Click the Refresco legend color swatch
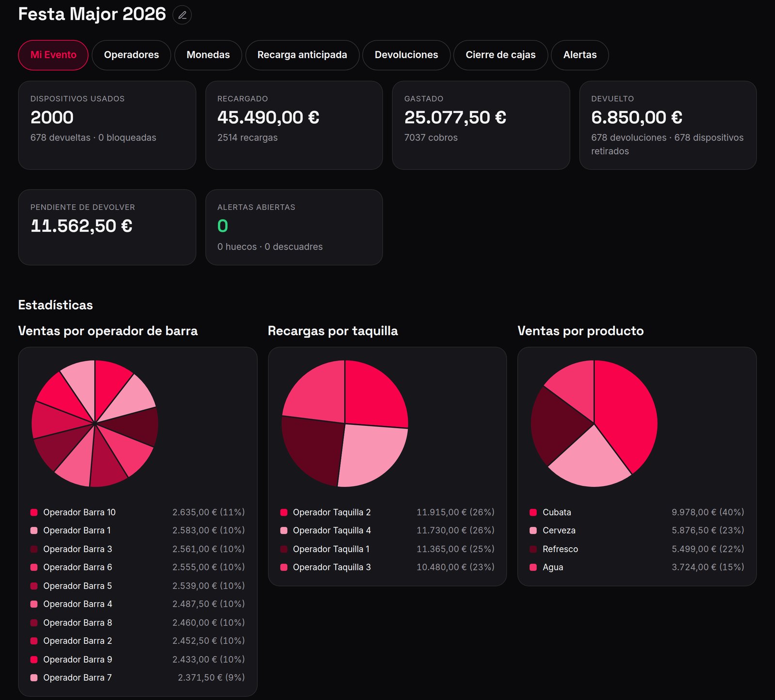The height and width of the screenshot is (700, 775). pos(533,549)
